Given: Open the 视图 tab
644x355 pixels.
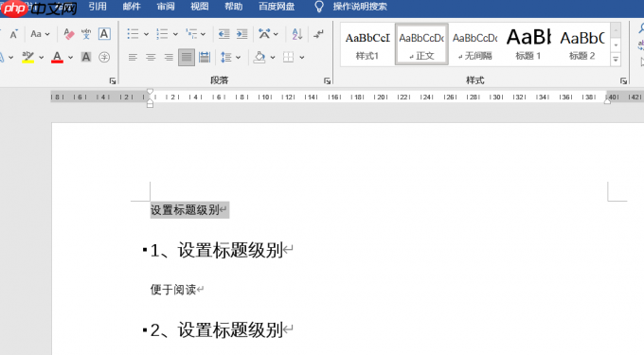Looking at the screenshot, I should (x=200, y=7).
